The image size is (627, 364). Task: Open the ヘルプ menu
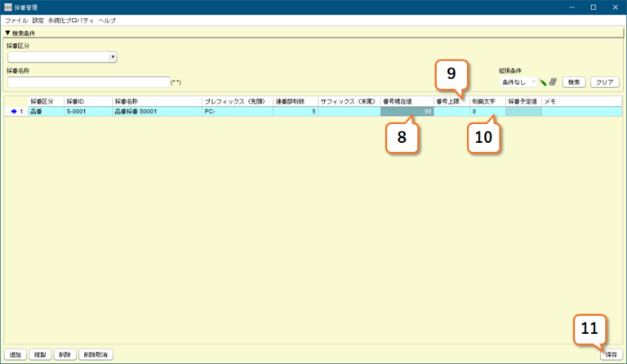click(107, 20)
